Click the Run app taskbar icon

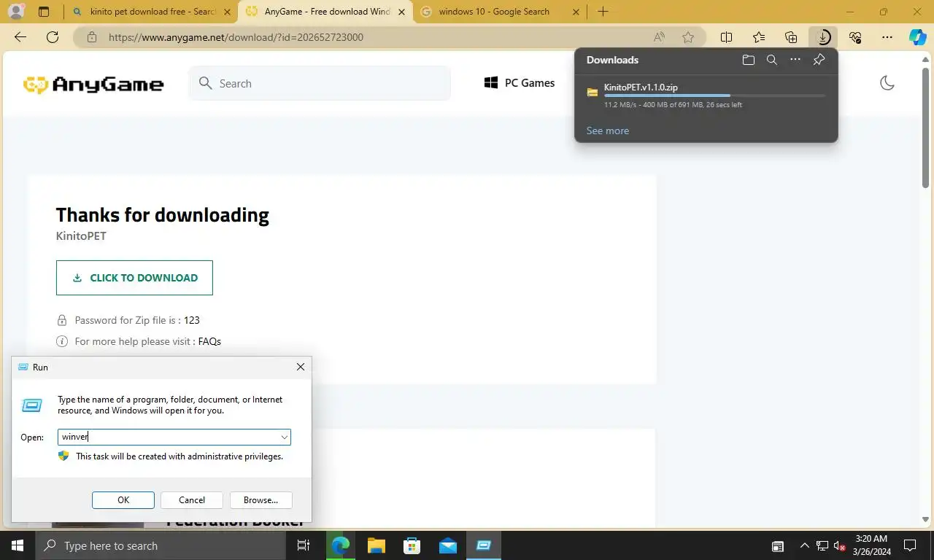[483, 545]
